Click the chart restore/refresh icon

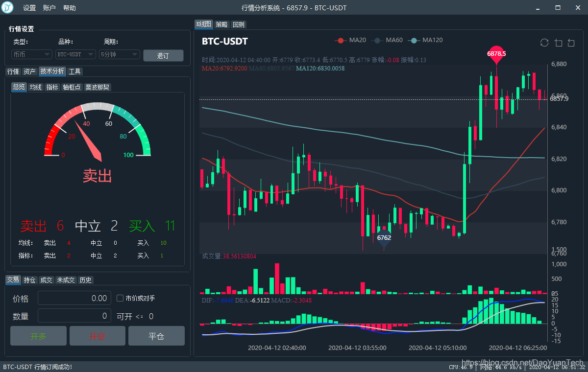(x=544, y=43)
